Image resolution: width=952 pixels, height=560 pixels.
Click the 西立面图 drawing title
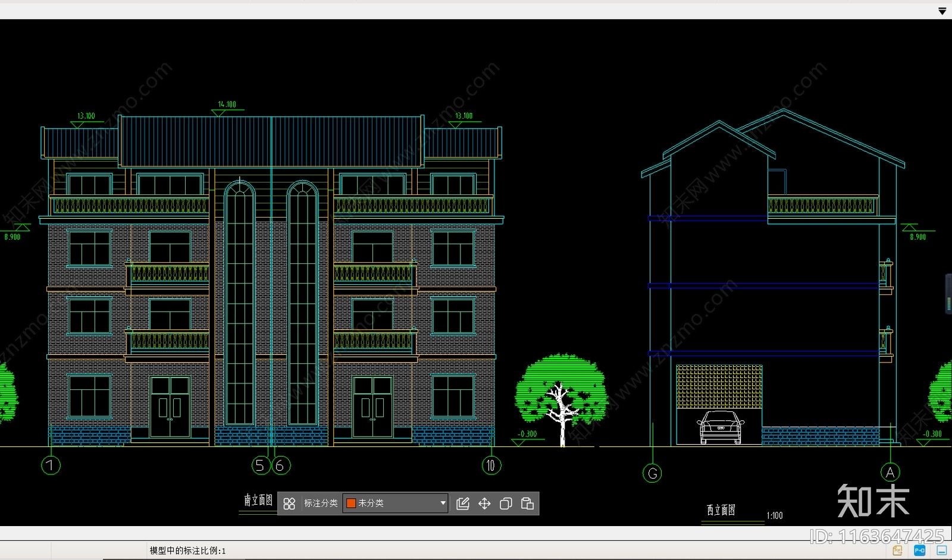pos(721,510)
